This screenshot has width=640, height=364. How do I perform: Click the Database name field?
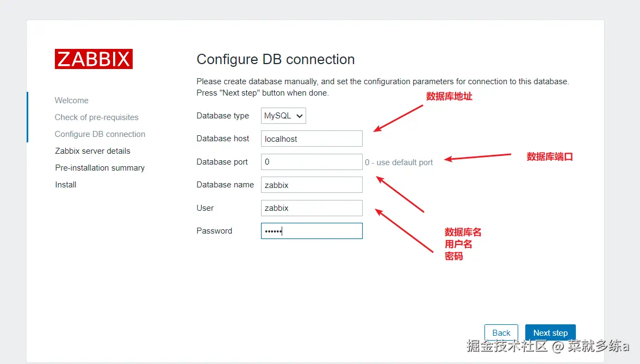[x=312, y=185]
